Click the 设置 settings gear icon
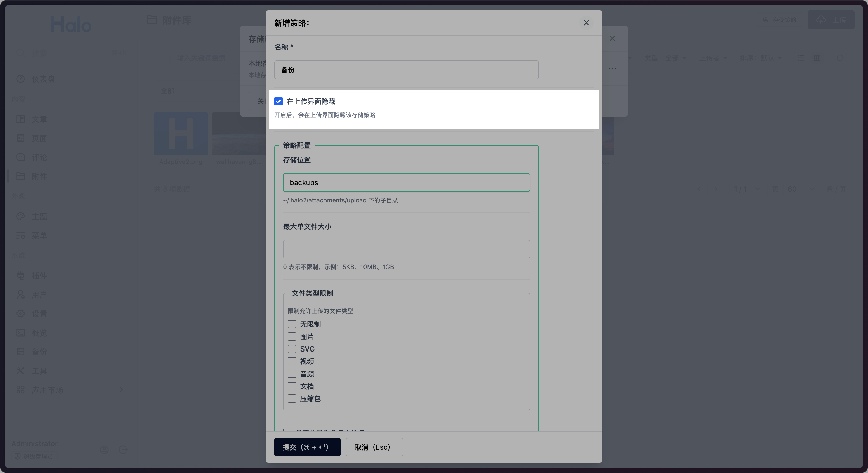868x473 pixels. pyautogui.click(x=21, y=314)
